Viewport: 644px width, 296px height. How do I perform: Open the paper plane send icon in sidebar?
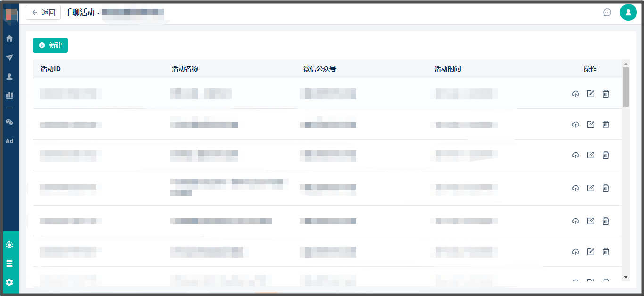tap(9, 58)
